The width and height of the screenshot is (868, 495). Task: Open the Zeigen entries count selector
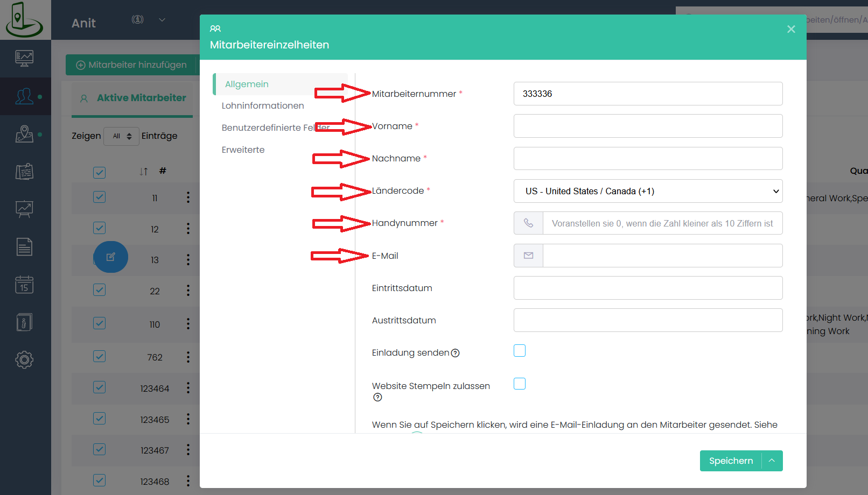[x=121, y=136]
